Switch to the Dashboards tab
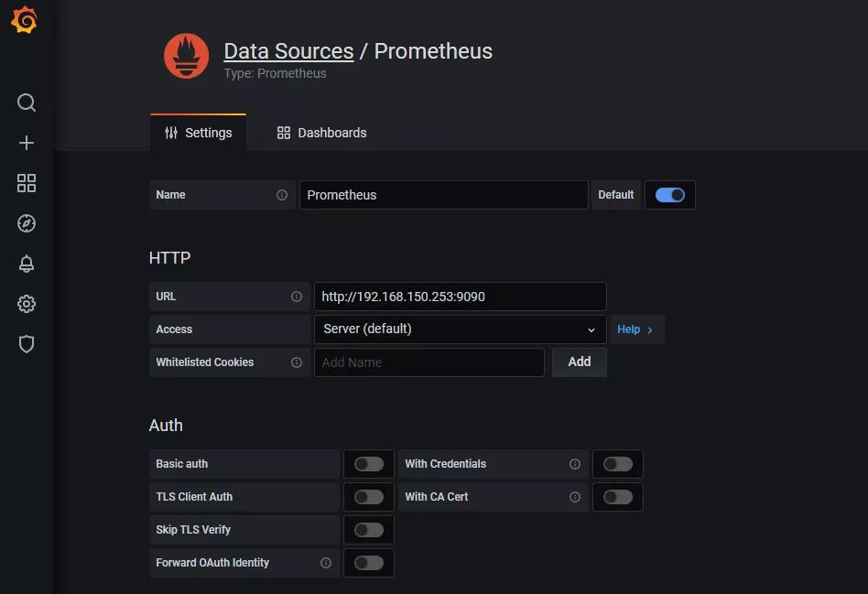 (321, 133)
